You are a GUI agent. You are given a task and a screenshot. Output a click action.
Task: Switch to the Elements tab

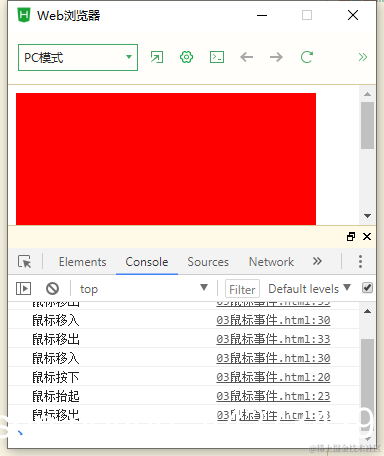82,262
